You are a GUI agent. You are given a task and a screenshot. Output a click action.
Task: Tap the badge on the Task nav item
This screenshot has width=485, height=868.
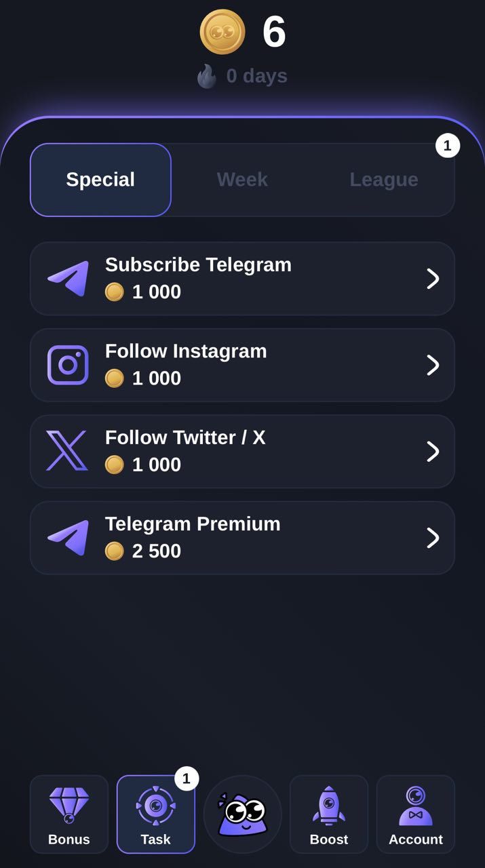[185, 780]
